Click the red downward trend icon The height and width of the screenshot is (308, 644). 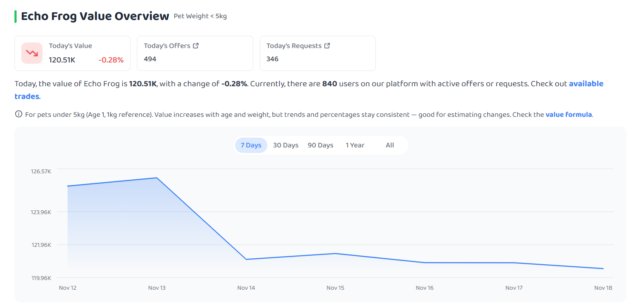(x=32, y=53)
